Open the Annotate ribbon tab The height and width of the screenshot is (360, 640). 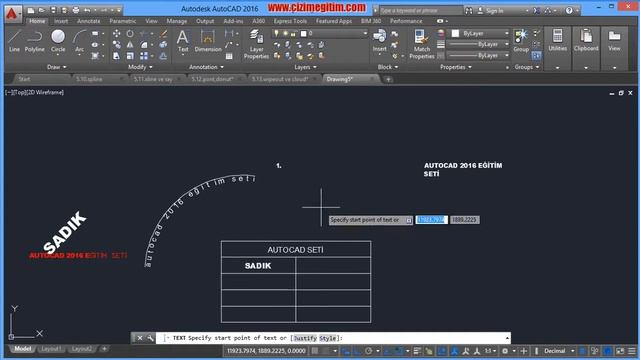pos(89,21)
